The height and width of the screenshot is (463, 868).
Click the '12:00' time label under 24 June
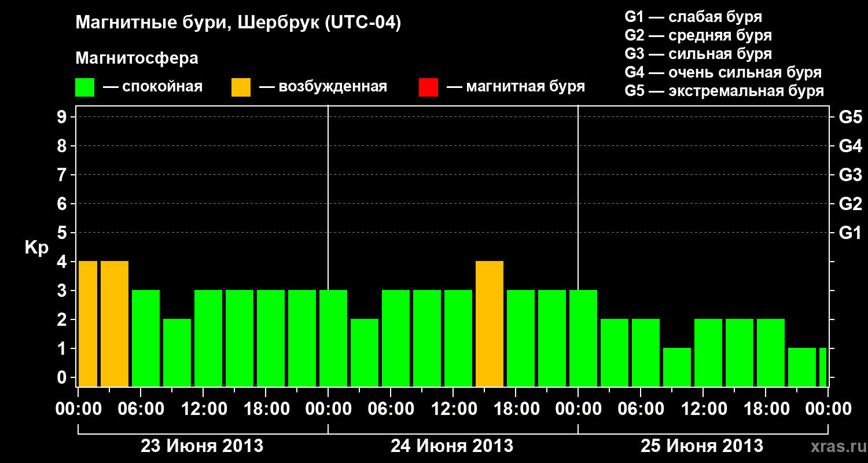453,409
